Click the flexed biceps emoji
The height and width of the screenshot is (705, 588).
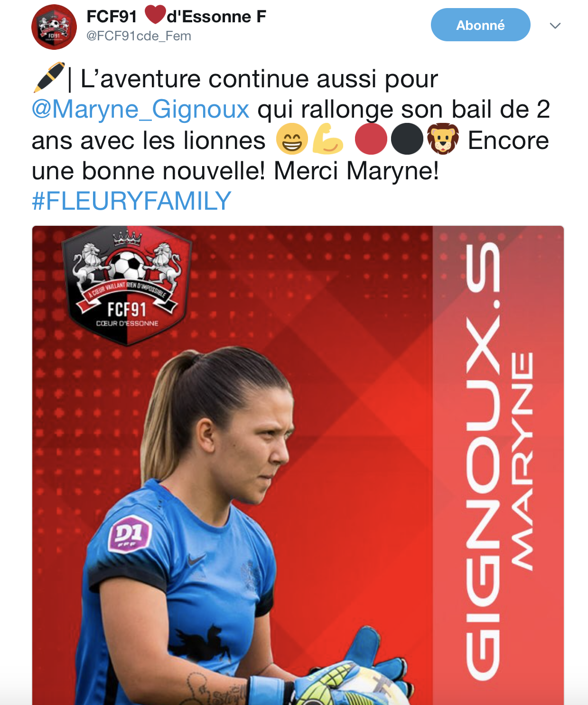(327, 139)
